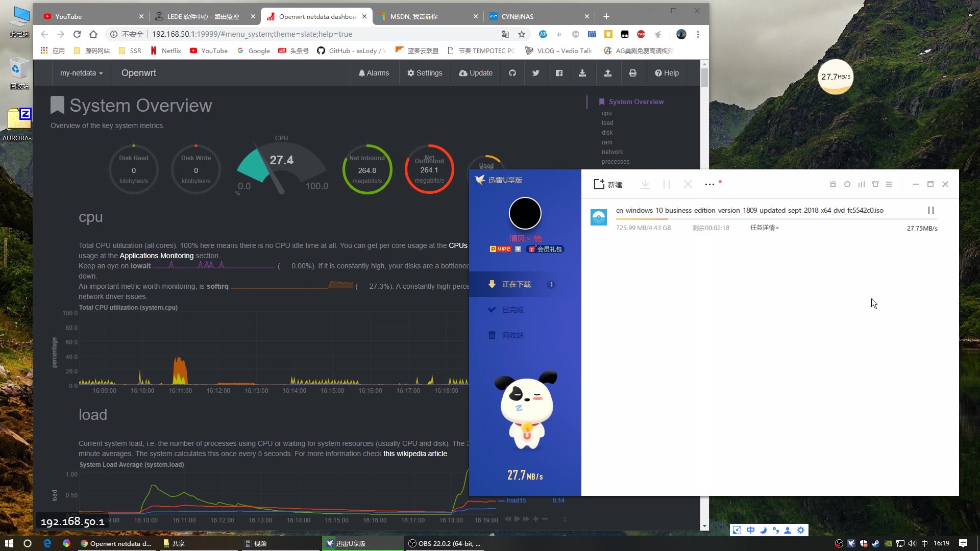Image resolution: width=980 pixels, height=551 pixels.
Task: Click the pause button on ISO download
Action: coord(931,210)
